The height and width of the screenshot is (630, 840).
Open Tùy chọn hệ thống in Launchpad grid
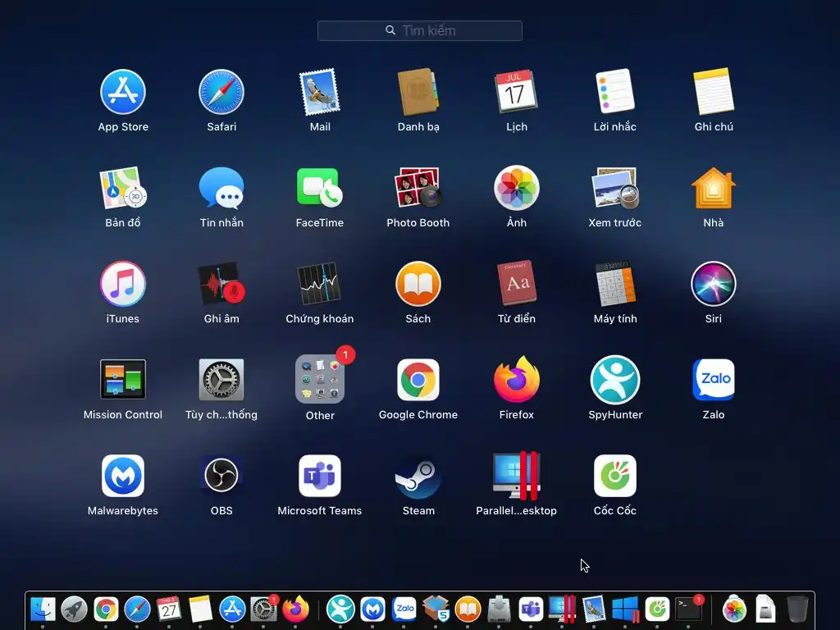tap(221, 379)
